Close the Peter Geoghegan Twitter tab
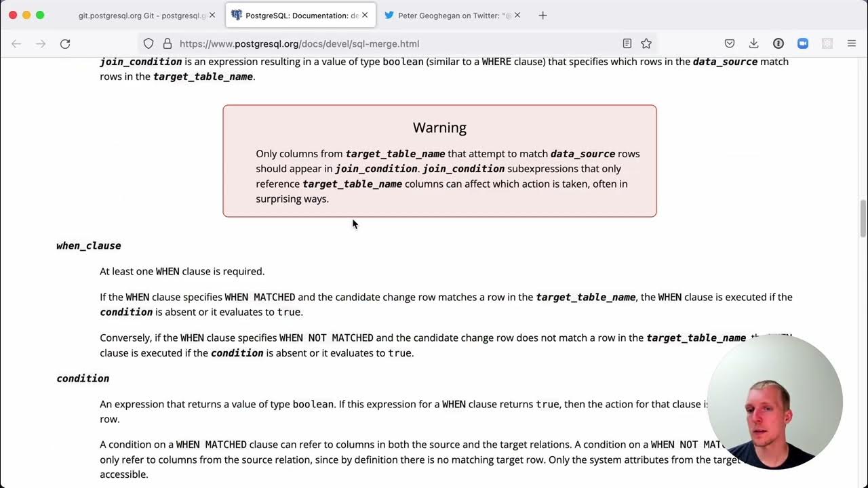Image resolution: width=868 pixels, height=488 pixels. click(x=517, y=15)
